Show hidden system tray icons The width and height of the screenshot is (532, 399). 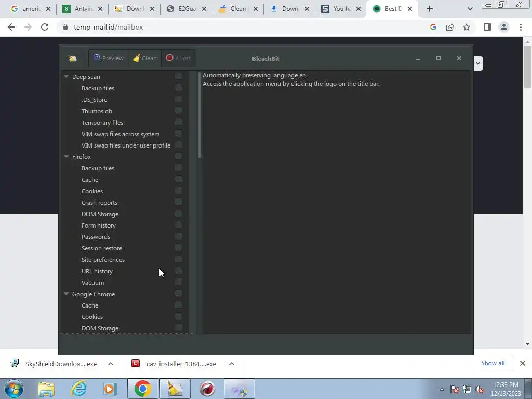coord(442,389)
